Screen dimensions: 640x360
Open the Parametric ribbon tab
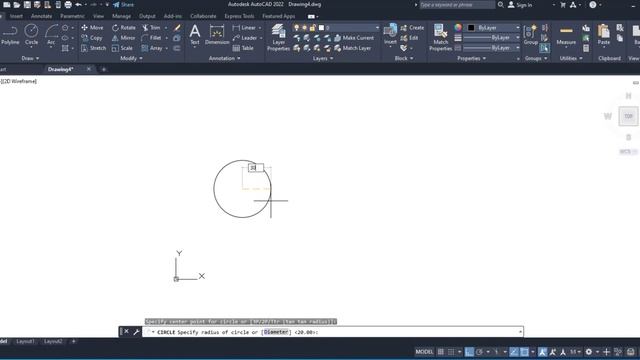72,16
